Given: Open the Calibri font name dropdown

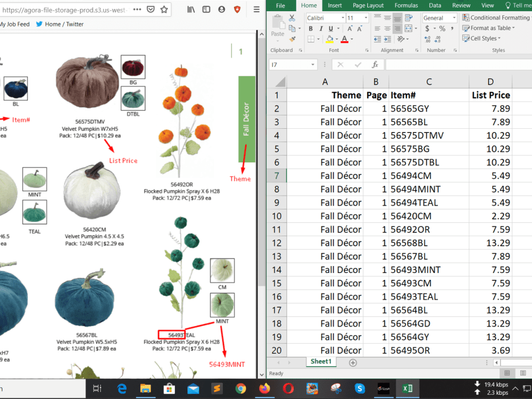Looking at the screenshot, I should coord(343,18).
